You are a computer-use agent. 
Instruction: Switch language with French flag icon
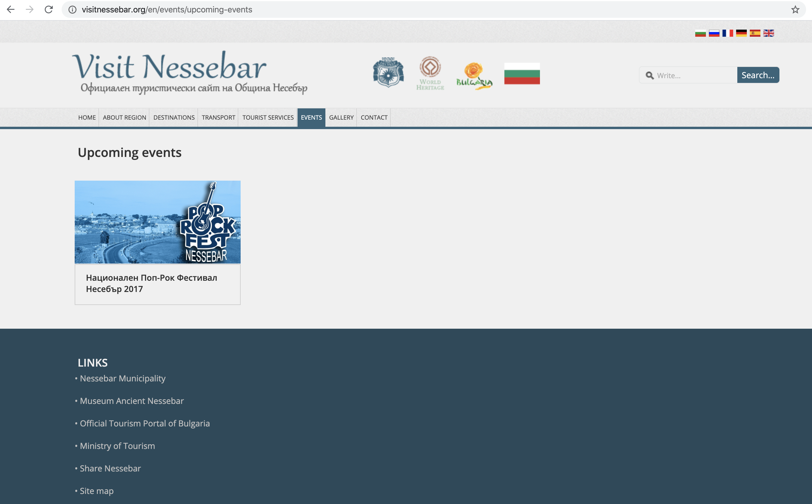click(728, 33)
